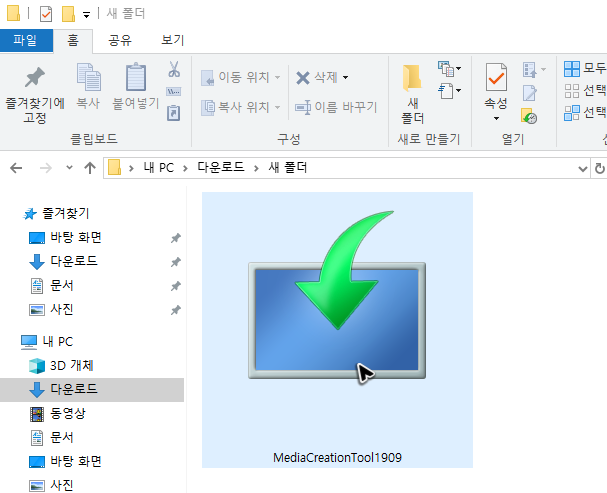Click the edit file icon in 열기 group
This screenshot has height=493, width=607.
(x=530, y=93)
